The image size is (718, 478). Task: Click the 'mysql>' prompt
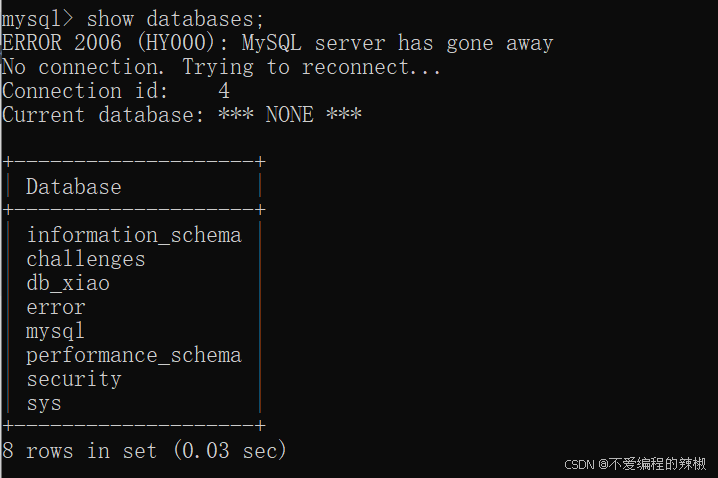38,20
